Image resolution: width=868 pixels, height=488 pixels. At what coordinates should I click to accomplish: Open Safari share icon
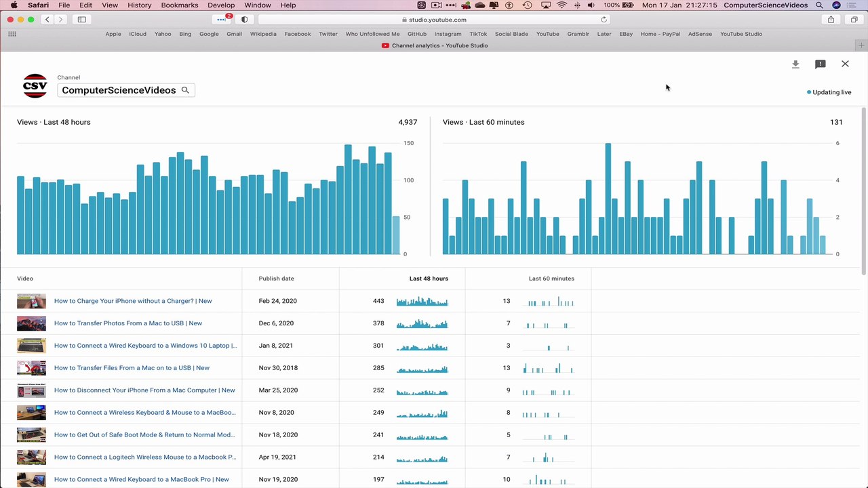tap(831, 20)
